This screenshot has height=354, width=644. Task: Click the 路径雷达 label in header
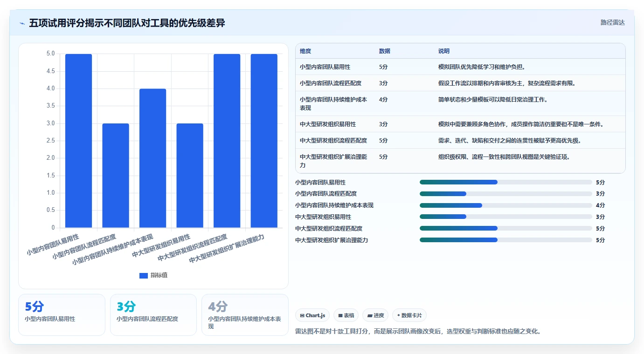coord(612,22)
